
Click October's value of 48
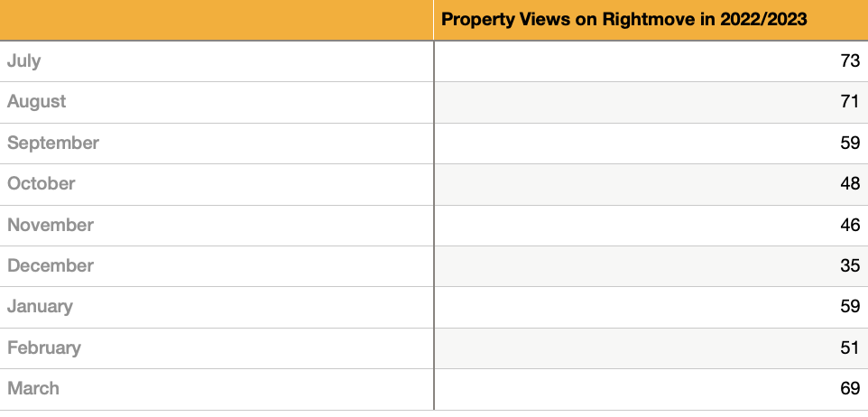click(850, 183)
